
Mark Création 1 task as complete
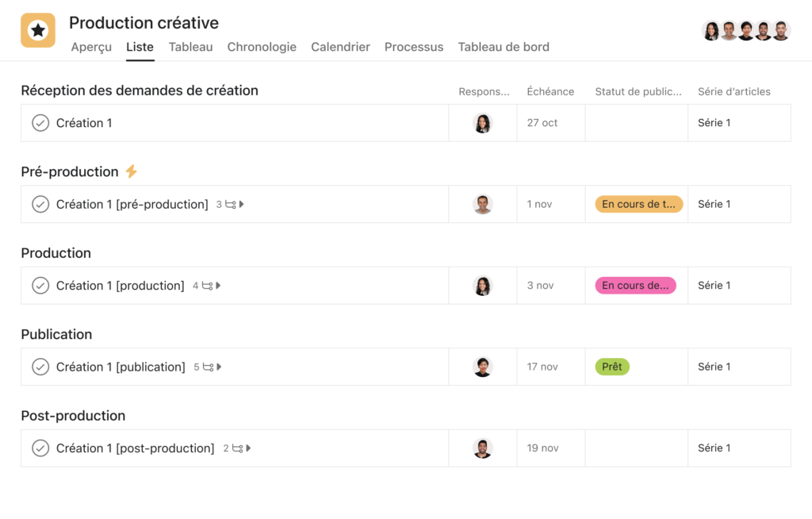[40, 123]
